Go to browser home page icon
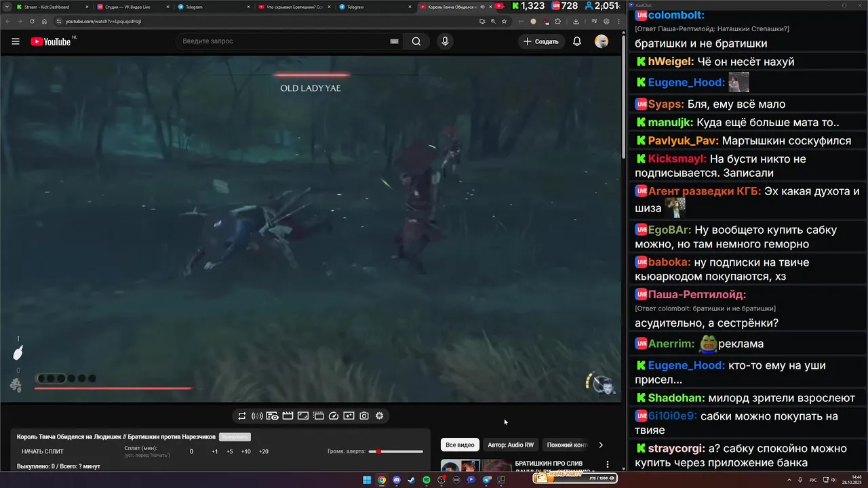 click(x=44, y=21)
